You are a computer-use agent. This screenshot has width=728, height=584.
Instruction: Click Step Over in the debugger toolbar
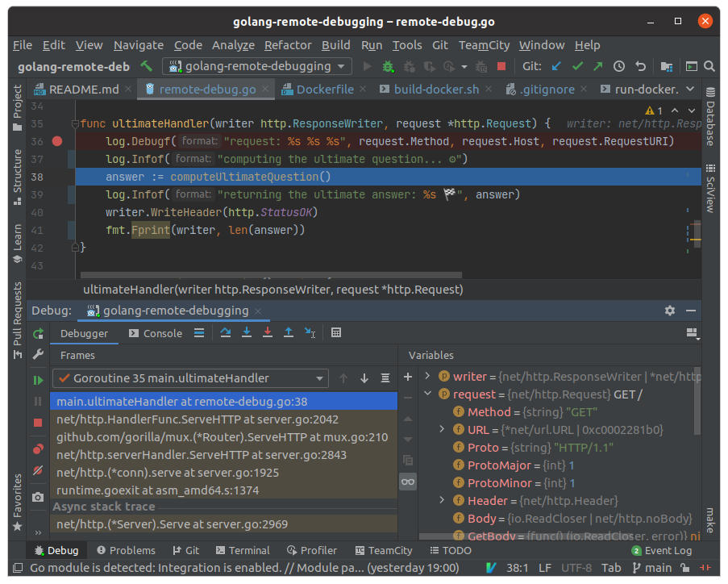[x=226, y=333]
